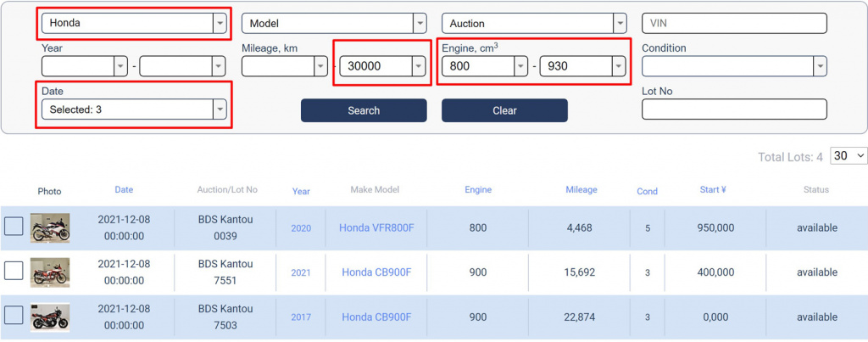Sort results by Cond column

tap(647, 191)
